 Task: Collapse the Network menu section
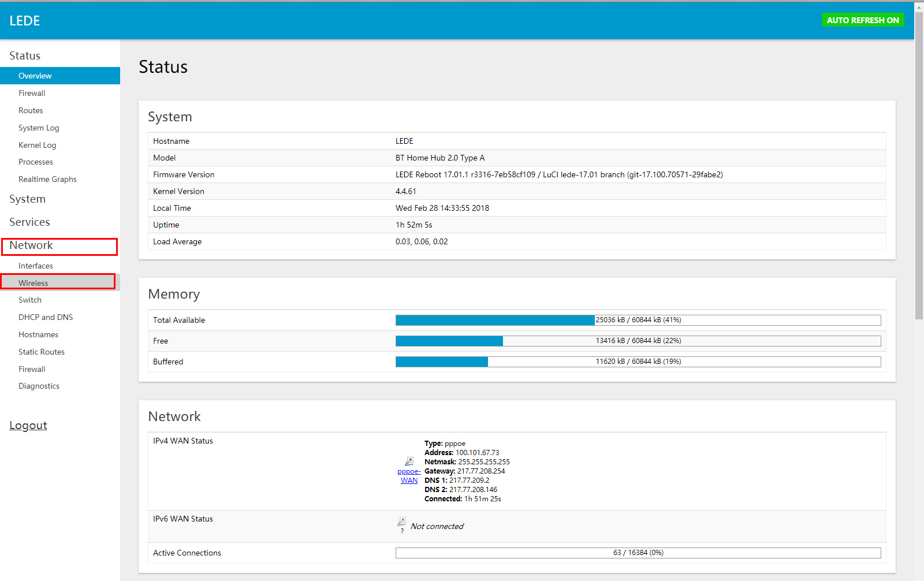[x=31, y=245]
